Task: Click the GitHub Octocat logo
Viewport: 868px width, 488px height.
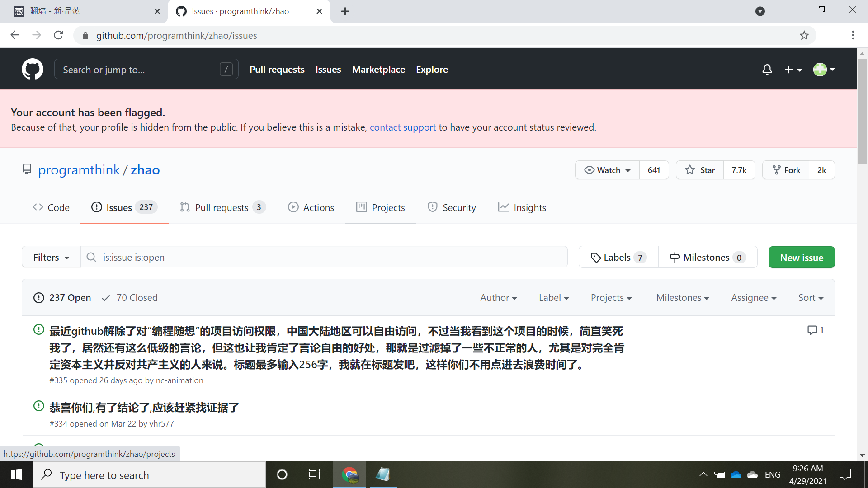Action: tap(33, 69)
